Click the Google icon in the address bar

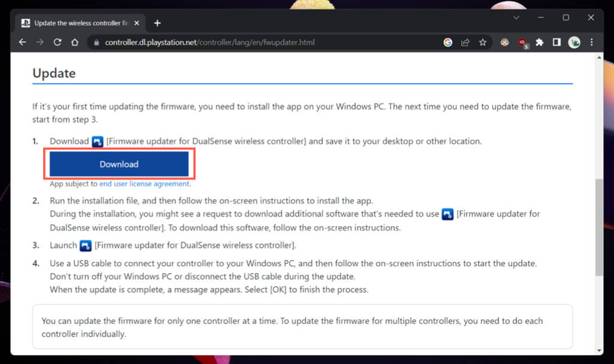tap(447, 43)
